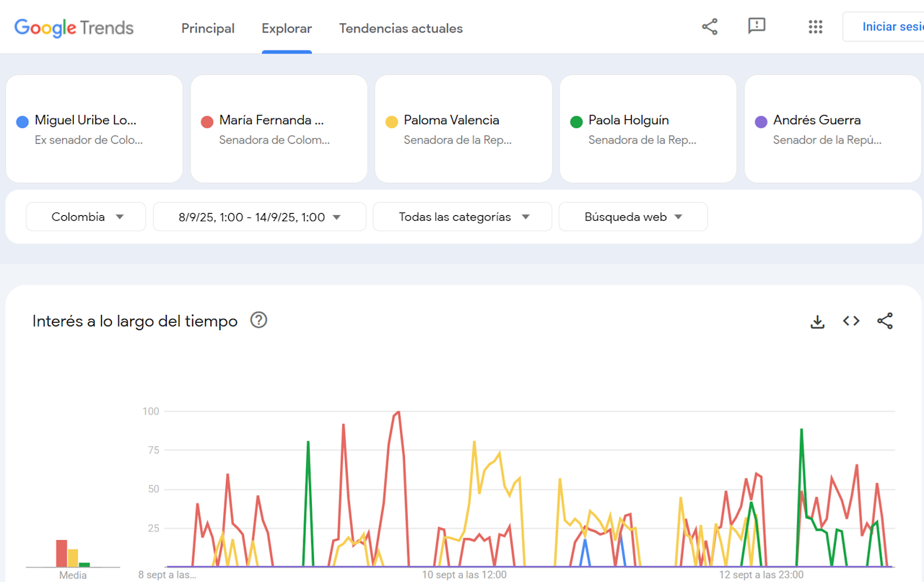Download the interest over time chart data

pos(817,321)
